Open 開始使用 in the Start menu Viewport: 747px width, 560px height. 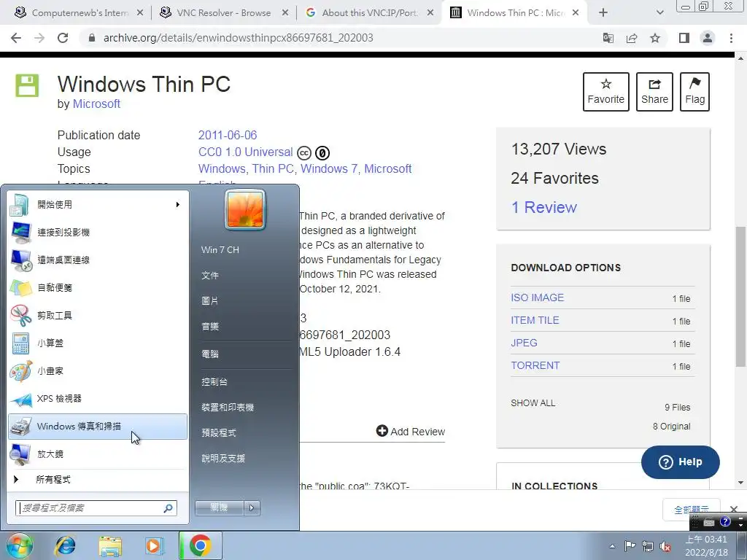[x=98, y=205]
